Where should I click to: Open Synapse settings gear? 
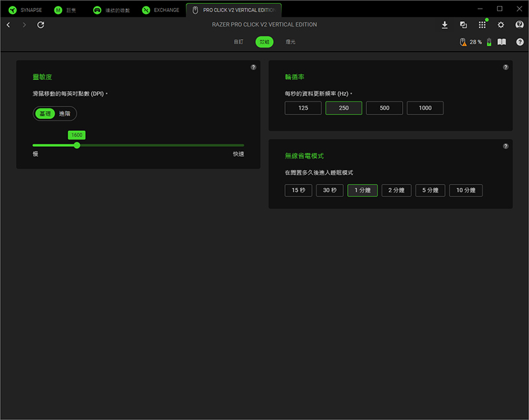click(x=501, y=24)
